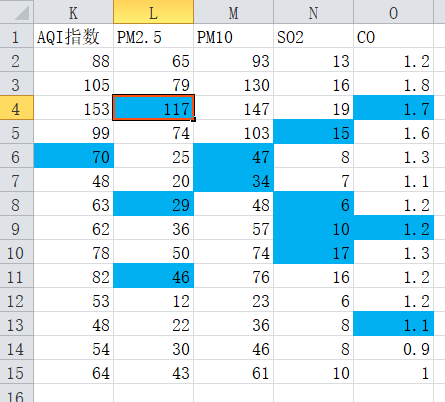
Task: Select the highlighted row 4 header
Action: 17,108
